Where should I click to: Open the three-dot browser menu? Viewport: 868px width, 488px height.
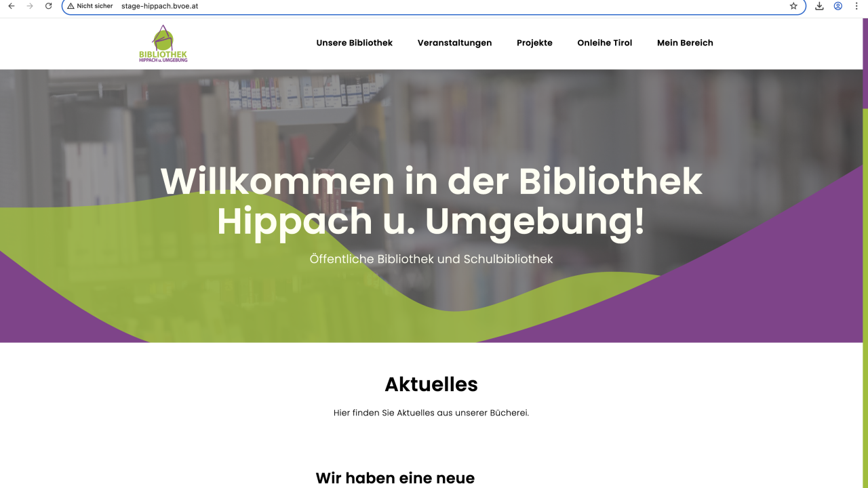point(856,6)
